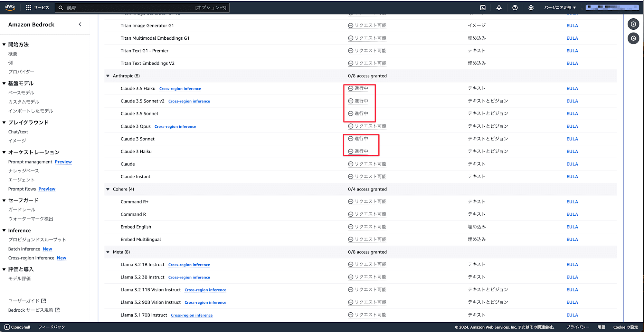Open the services grid menu icon
The height and width of the screenshot is (332, 644).
coord(29,7)
